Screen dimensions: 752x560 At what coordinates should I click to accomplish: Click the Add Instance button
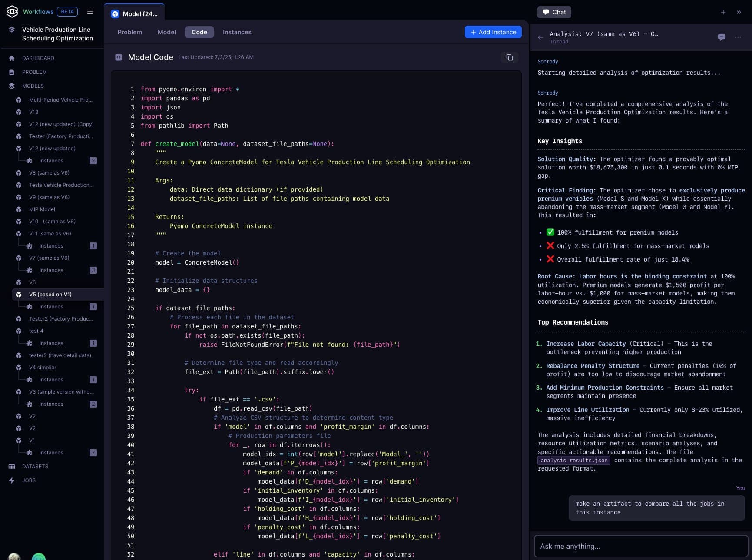493,32
